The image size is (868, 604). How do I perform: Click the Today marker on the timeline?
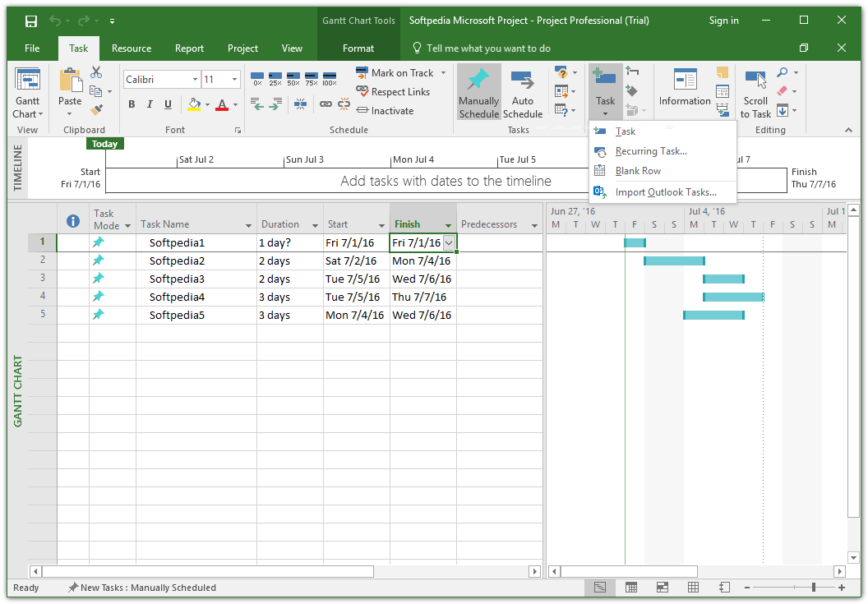point(105,144)
